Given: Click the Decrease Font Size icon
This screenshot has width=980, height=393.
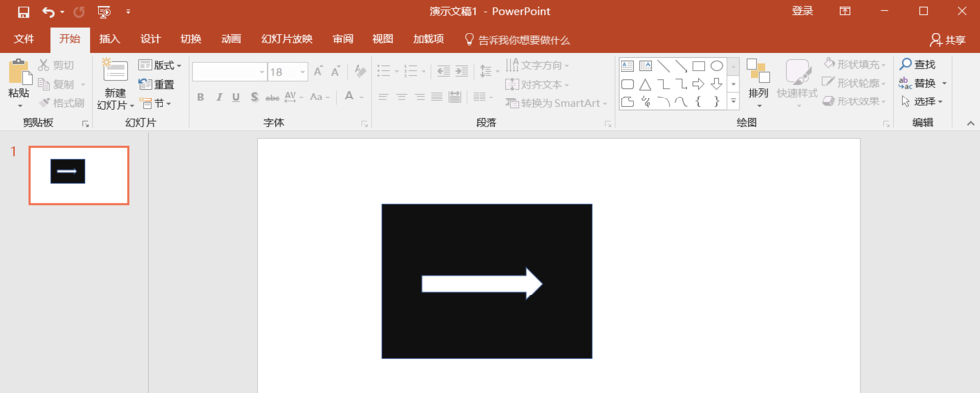Looking at the screenshot, I should point(336,72).
